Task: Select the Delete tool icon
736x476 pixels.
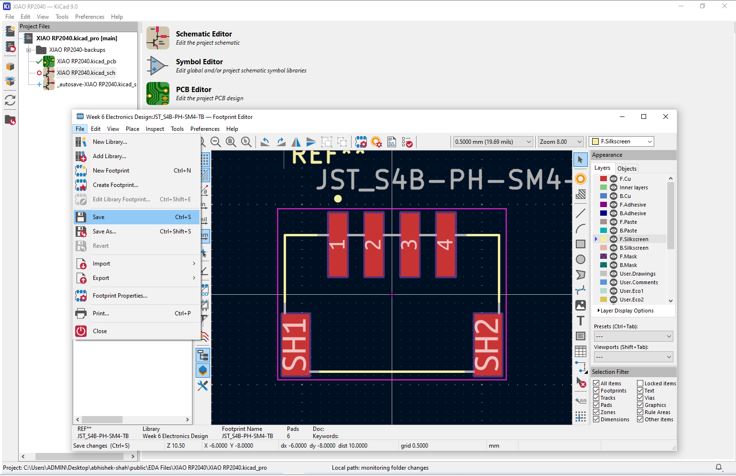Action: click(581, 382)
